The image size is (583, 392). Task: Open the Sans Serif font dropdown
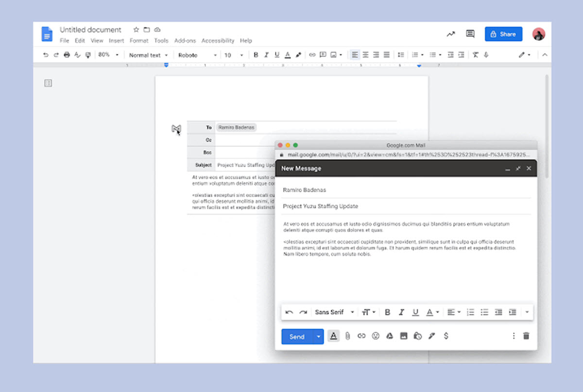[x=334, y=312]
